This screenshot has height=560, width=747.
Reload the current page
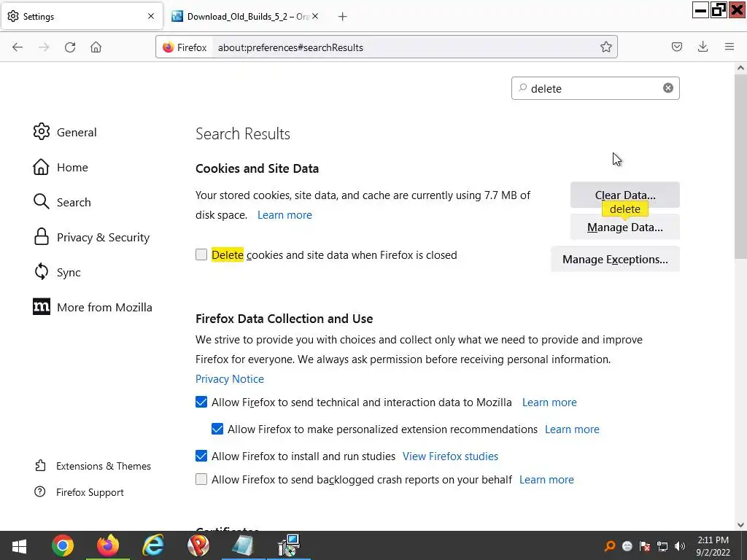pyautogui.click(x=70, y=47)
